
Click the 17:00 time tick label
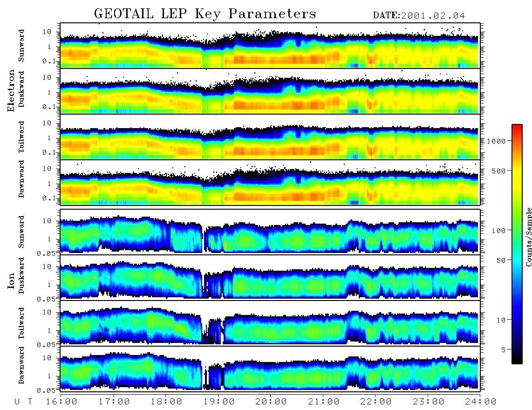[x=114, y=402]
